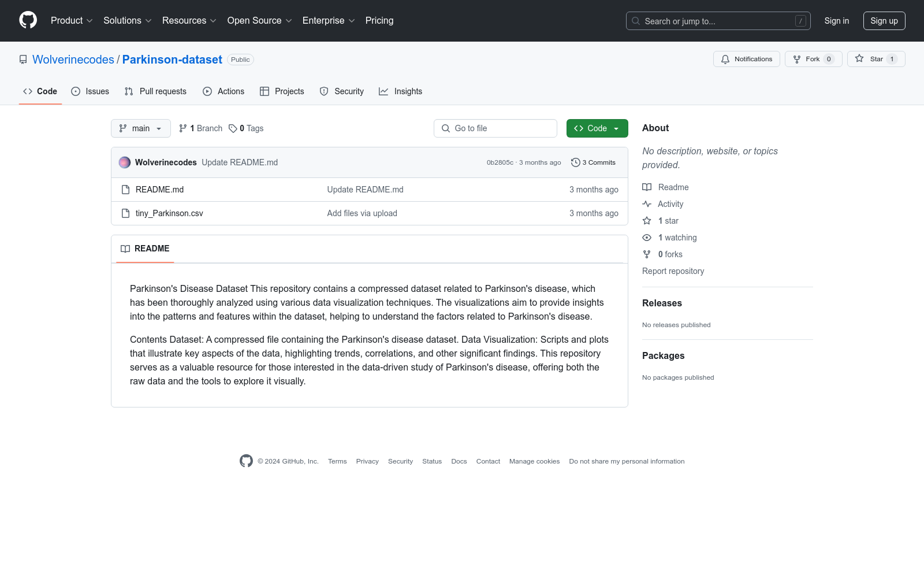Open the tiny_Parkinson.csv file
This screenshot has height=578, width=924.
169,213
